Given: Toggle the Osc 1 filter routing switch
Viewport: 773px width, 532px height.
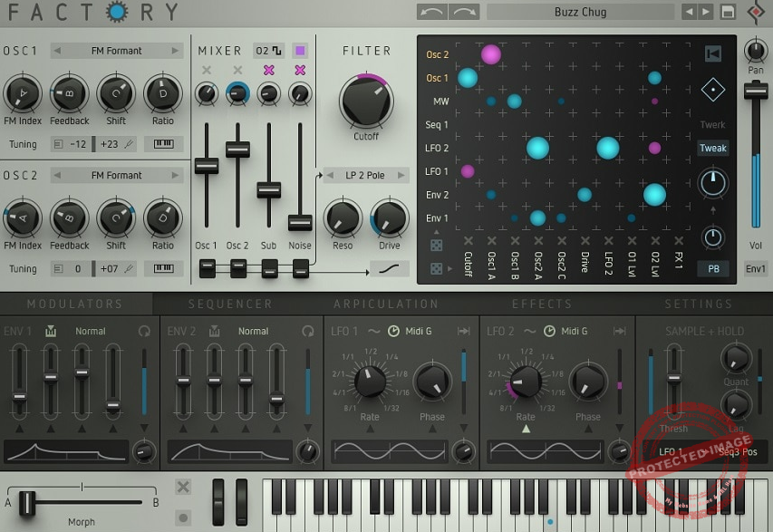Looking at the screenshot, I should (207, 268).
